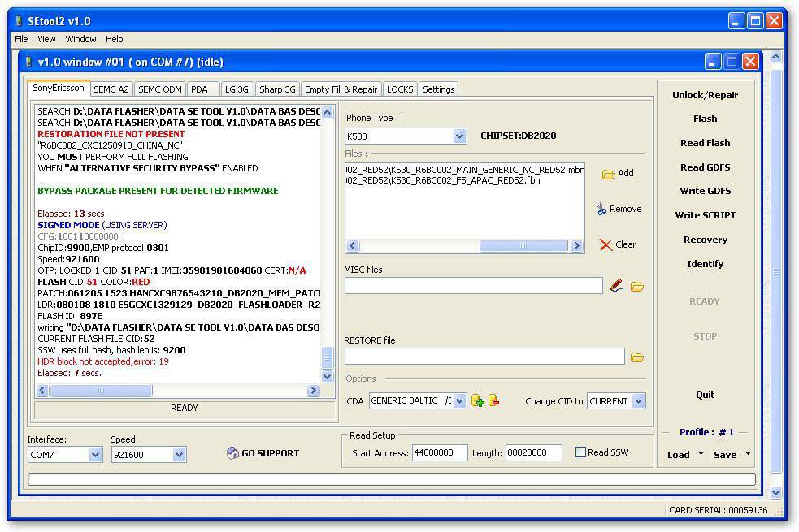Switch to the LOCKS tab
The image size is (799, 532).
[400, 89]
